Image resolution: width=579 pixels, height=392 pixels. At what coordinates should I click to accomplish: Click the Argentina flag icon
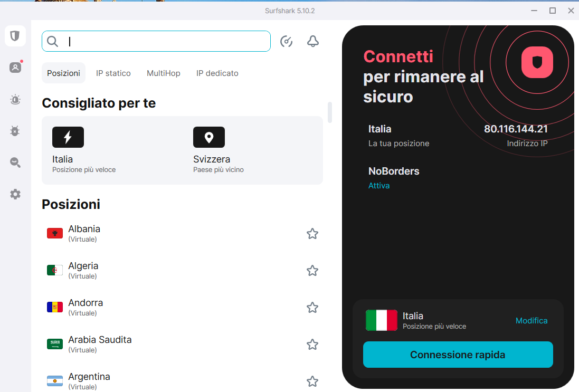(55, 381)
